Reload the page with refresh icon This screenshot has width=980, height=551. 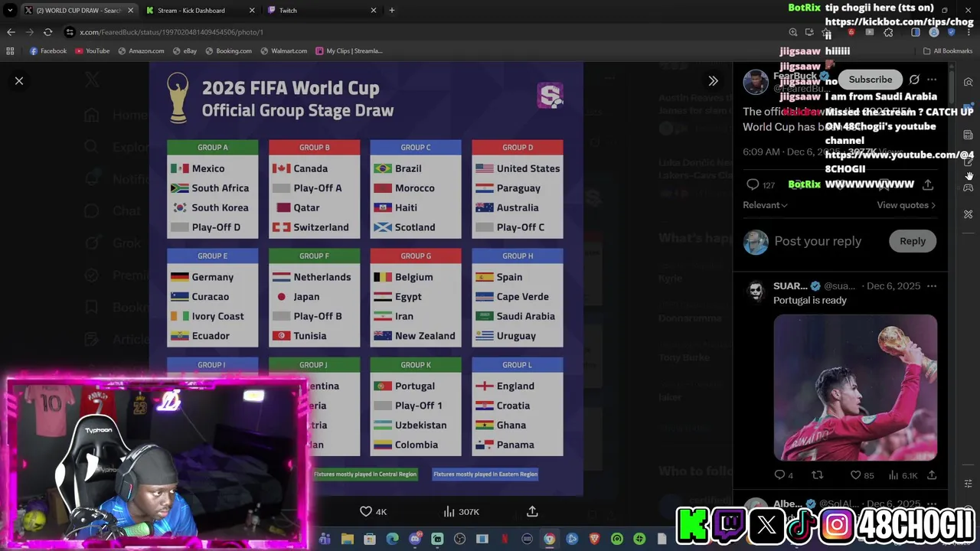pyautogui.click(x=47, y=32)
